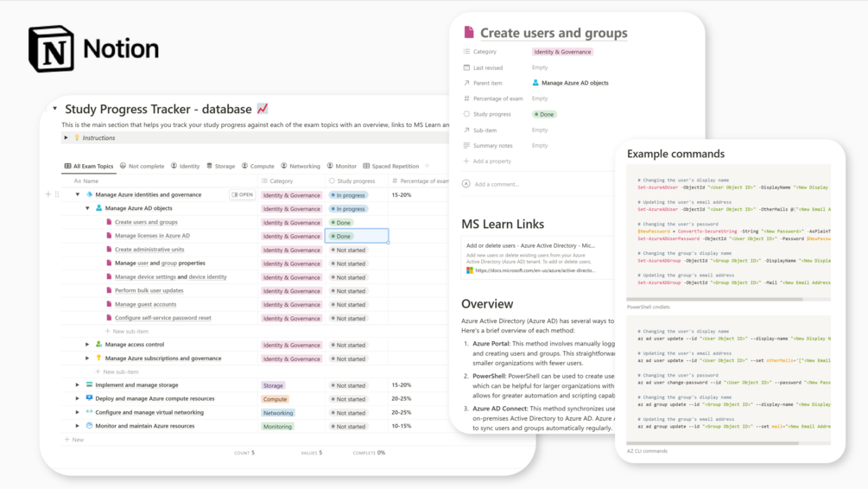Click page icon of Create administrative units
Screen dimensions: 868x489
pos(109,249)
